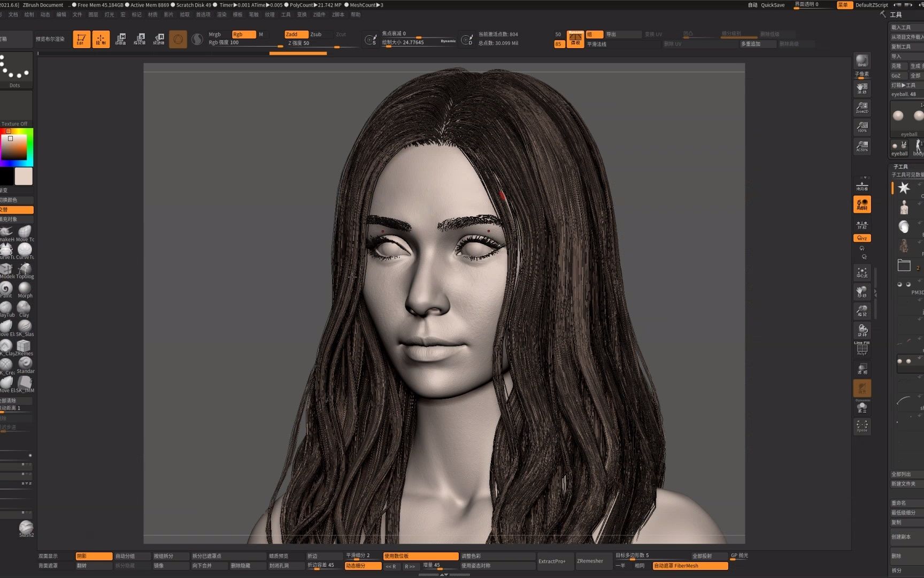Toggle the Xyz rotation axis button

tap(862, 238)
